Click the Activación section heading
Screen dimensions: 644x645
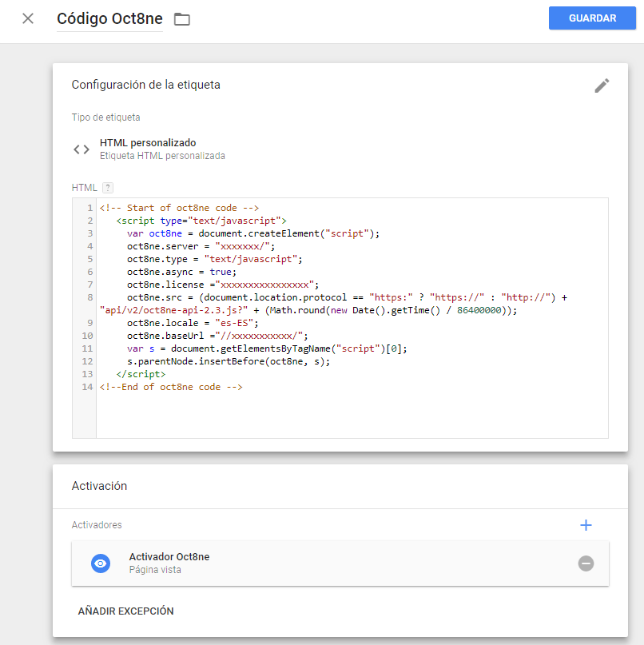point(99,486)
